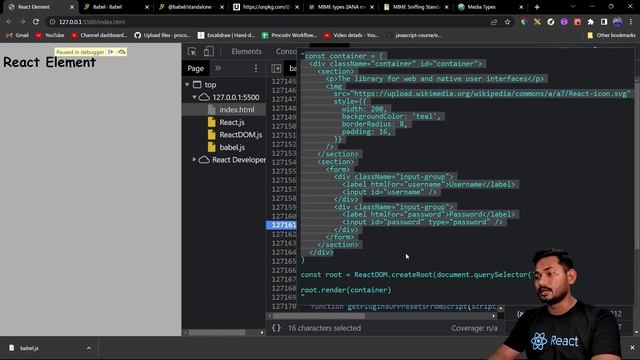The height and width of the screenshot is (360, 640).
Task: Click line number 127168 in gutter
Action: pos(284,288)
